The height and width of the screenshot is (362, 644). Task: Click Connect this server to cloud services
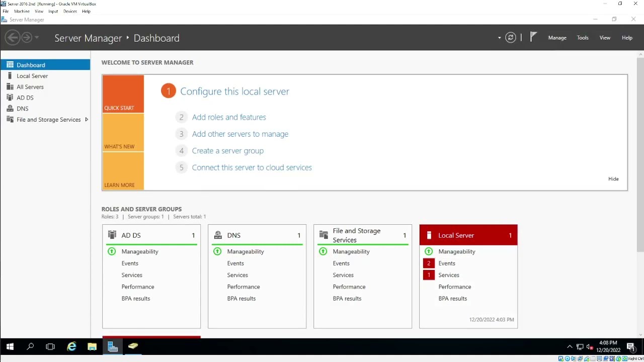[252, 167]
